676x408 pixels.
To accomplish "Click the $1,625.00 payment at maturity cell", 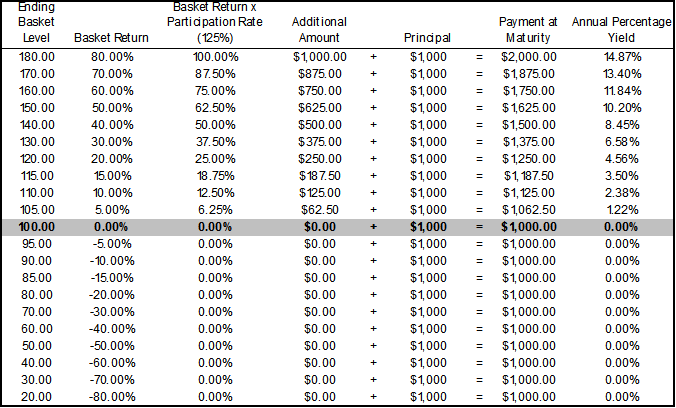I will pos(529,107).
